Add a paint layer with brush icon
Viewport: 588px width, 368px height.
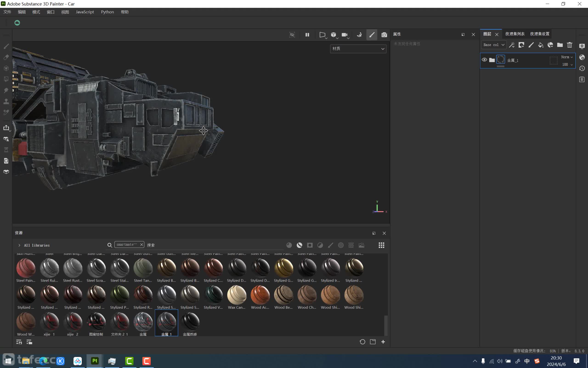tap(531, 45)
